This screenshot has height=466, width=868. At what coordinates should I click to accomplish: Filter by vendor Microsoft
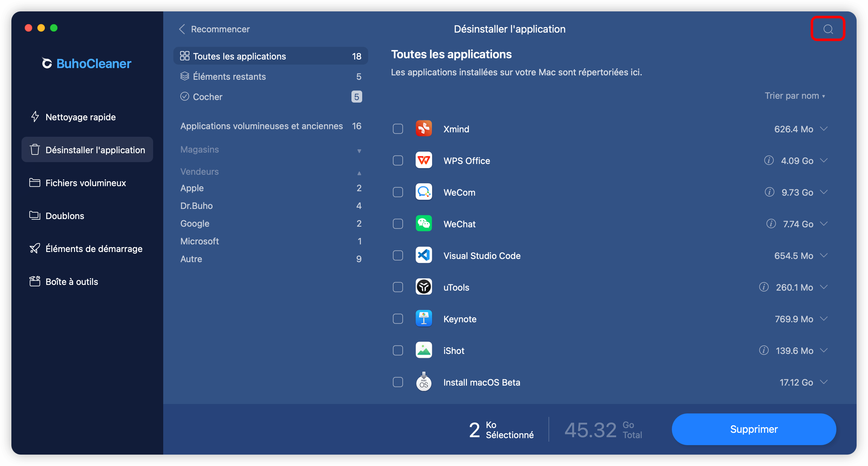[x=270, y=242]
